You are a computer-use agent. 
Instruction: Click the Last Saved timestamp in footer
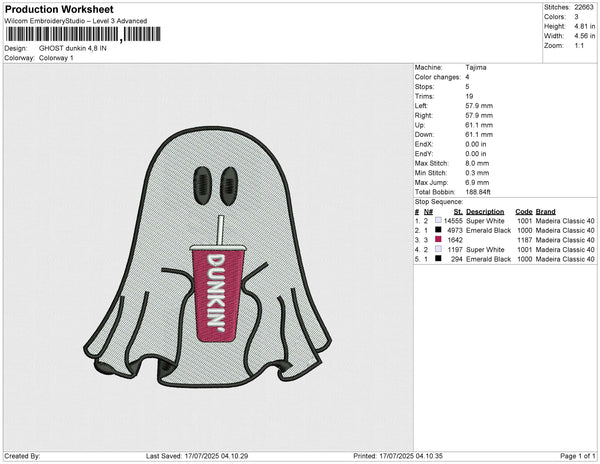[x=197, y=456]
